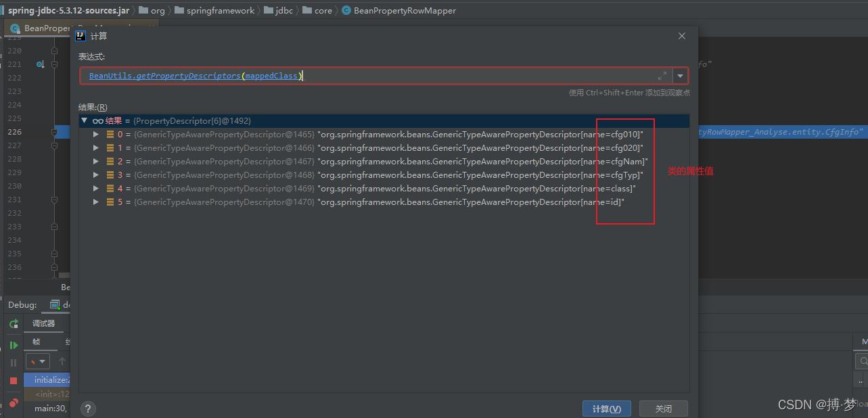Select row 2 with name=cfgNam
868x418 pixels.
384,162
